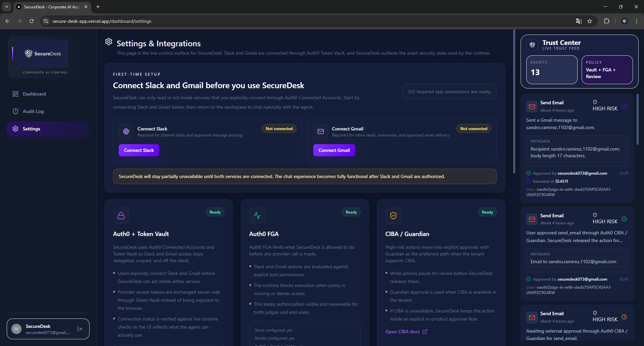Click the Auth0 + Token Vault heading
Image resolution: width=644 pixels, height=346 pixels.
point(141,234)
